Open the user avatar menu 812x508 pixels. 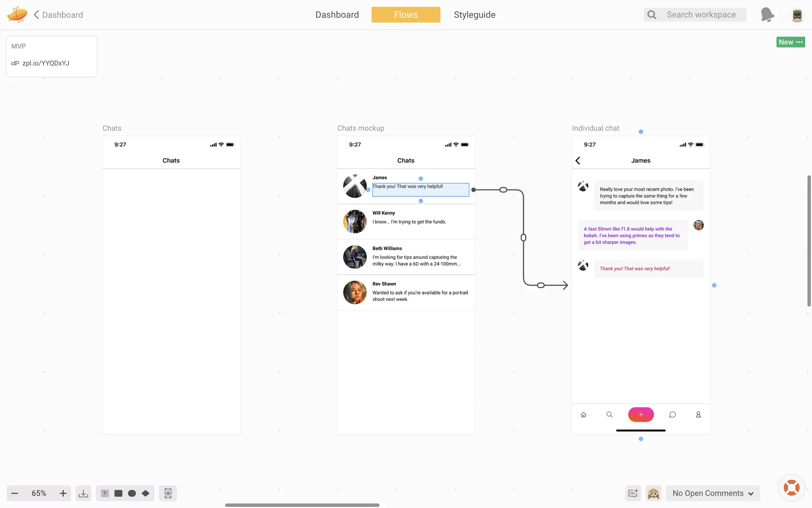pos(797,15)
